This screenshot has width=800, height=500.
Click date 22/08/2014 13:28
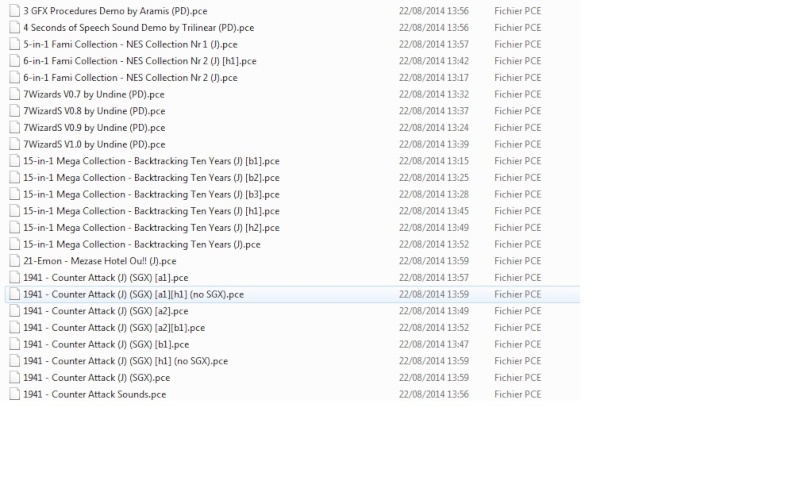click(x=434, y=194)
